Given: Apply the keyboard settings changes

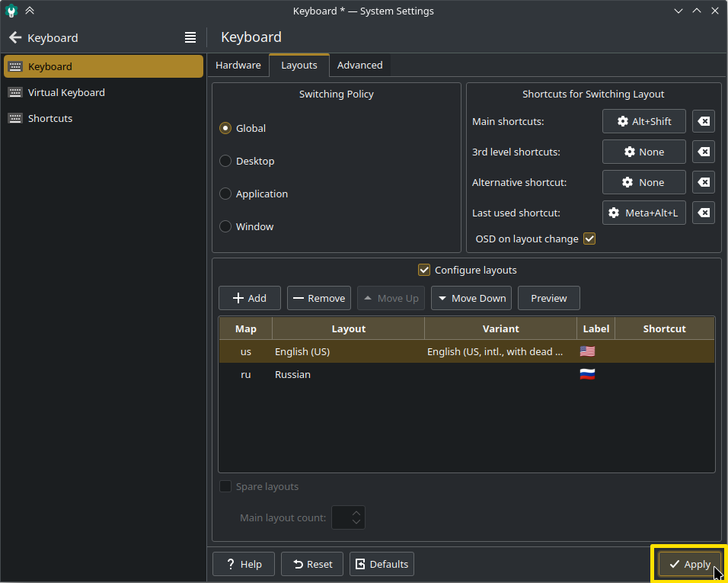Looking at the screenshot, I should [689, 564].
